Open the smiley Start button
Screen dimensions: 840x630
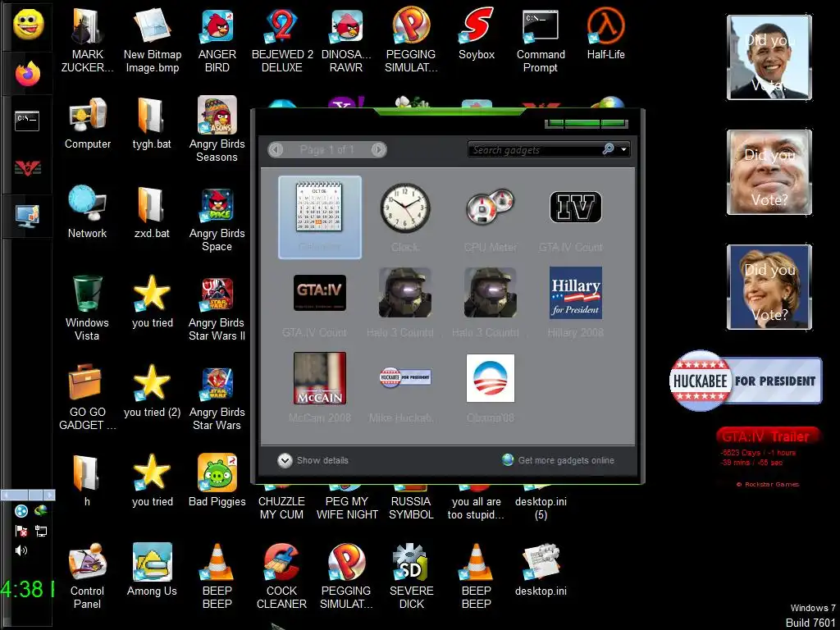[x=28, y=25]
